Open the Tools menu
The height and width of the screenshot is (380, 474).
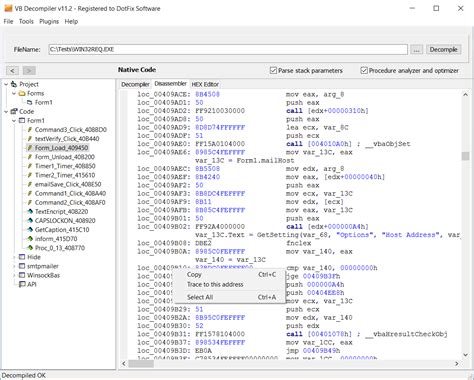[x=26, y=21]
